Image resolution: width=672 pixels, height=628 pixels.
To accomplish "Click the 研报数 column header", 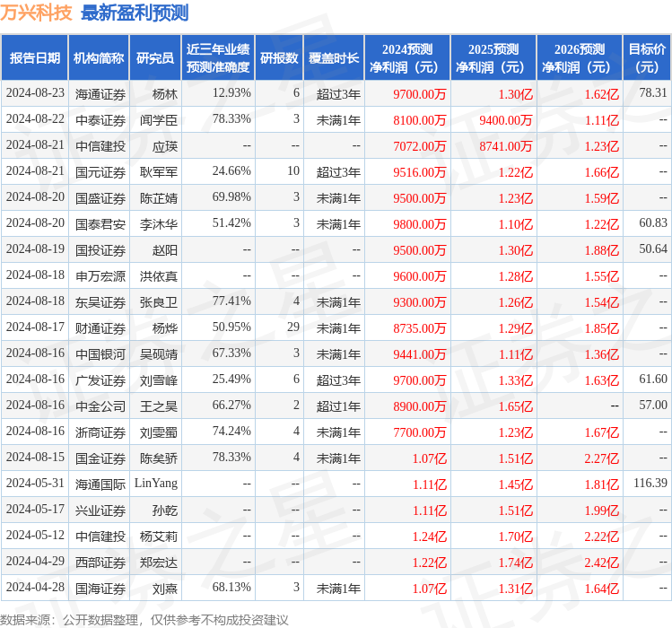I will [x=279, y=58].
